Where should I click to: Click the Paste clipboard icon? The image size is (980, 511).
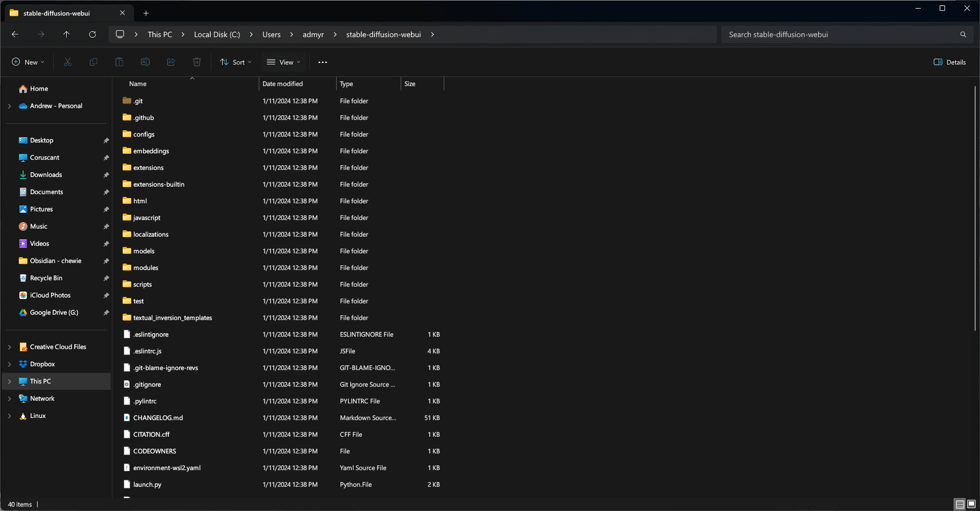[119, 62]
